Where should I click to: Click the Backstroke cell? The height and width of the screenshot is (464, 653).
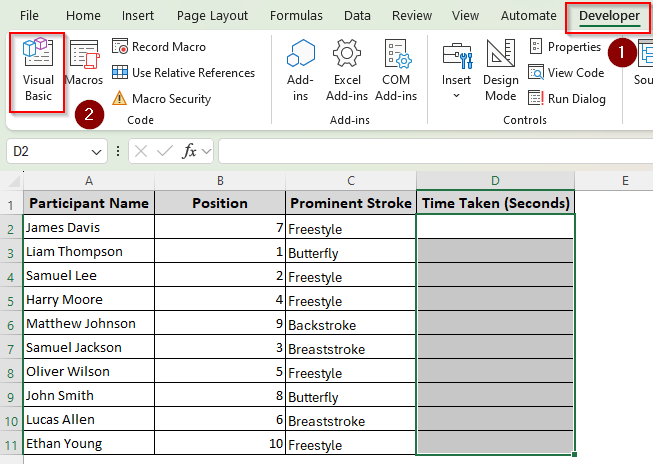(x=351, y=323)
